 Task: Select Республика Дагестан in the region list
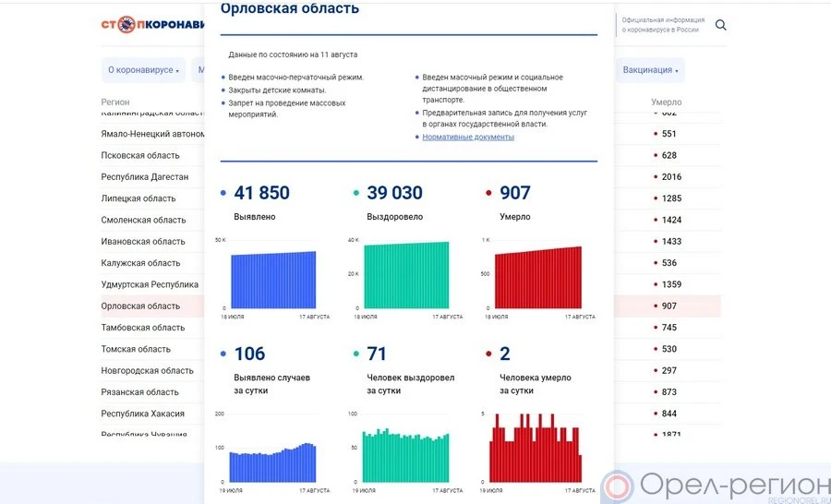click(x=144, y=177)
